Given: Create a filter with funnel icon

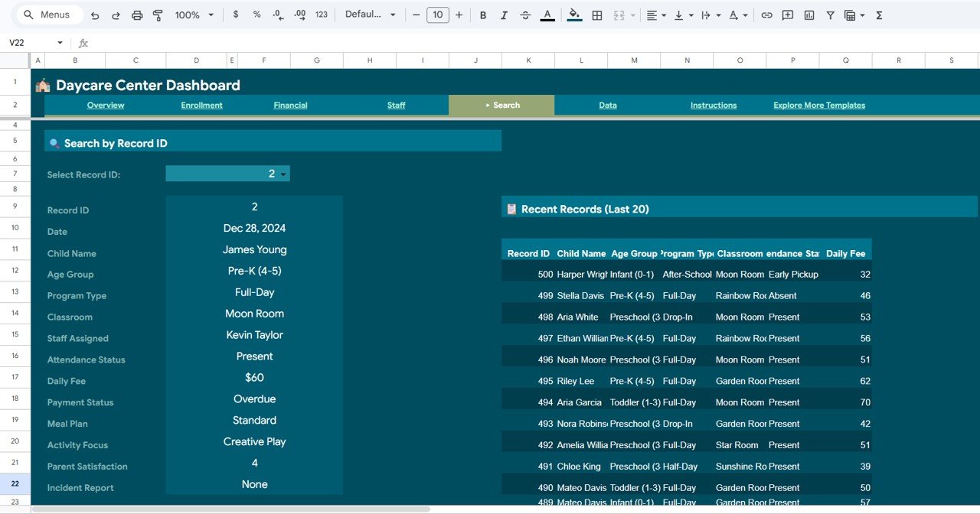Looking at the screenshot, I should tap(830, 15).
